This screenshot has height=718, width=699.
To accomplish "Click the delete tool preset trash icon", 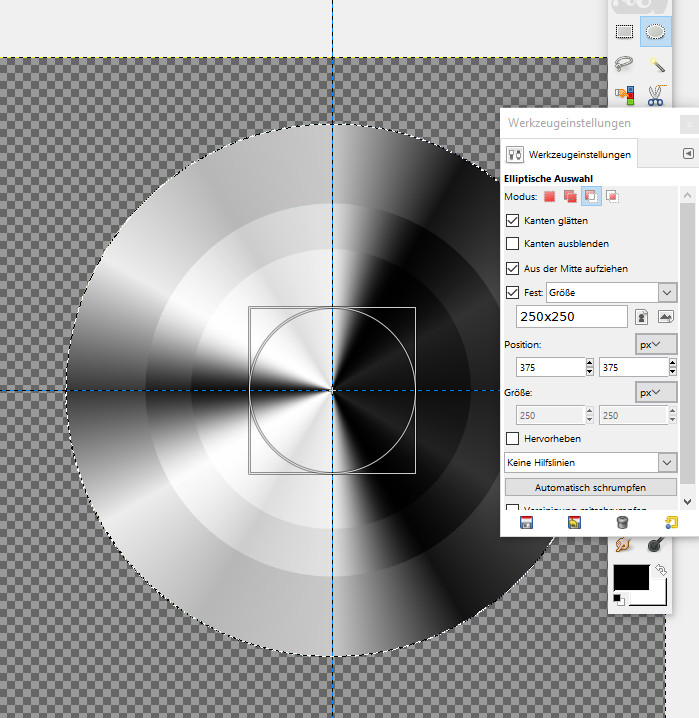I will [x=622, y=522].
